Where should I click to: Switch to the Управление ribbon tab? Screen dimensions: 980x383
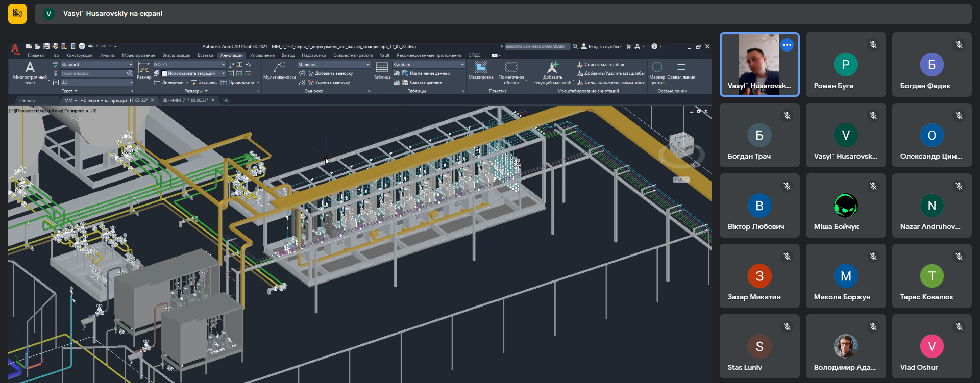coord(262,55)
